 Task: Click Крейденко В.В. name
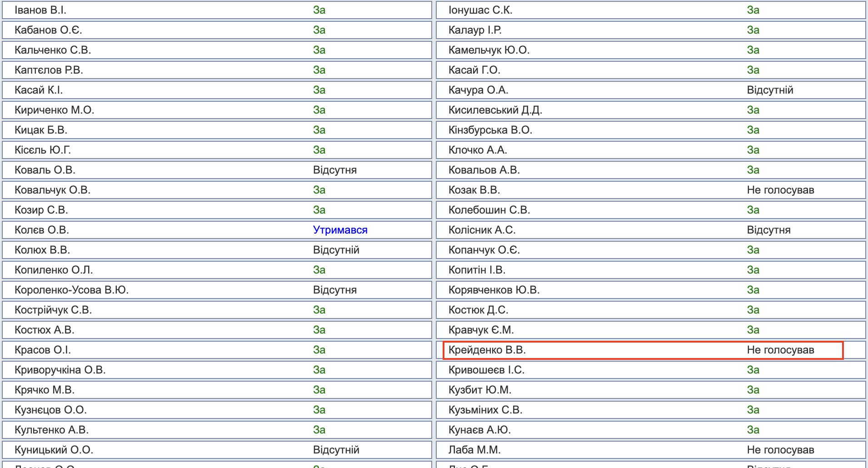coord(487,350)
